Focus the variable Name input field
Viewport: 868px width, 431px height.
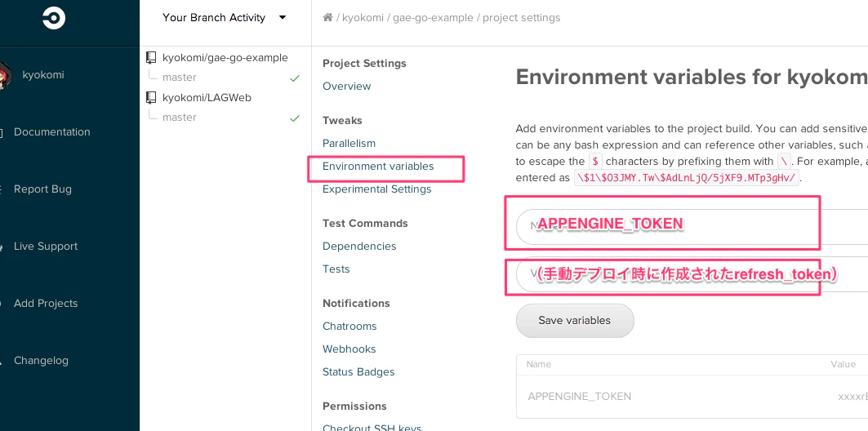click(x=692, y=226)
